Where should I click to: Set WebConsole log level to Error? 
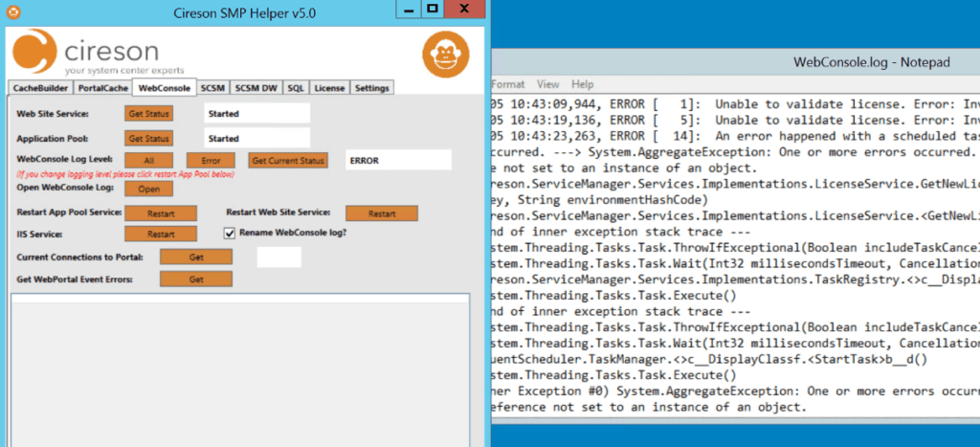211,161
